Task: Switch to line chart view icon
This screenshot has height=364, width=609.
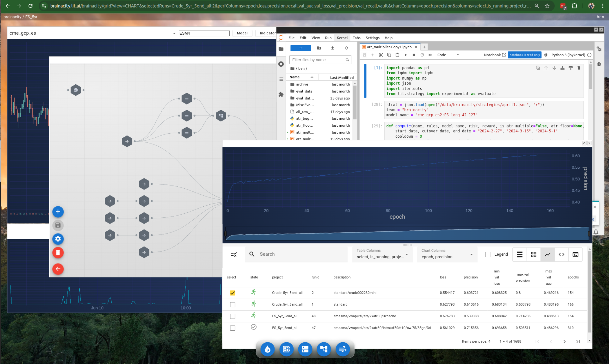Action: pos(547,254)
